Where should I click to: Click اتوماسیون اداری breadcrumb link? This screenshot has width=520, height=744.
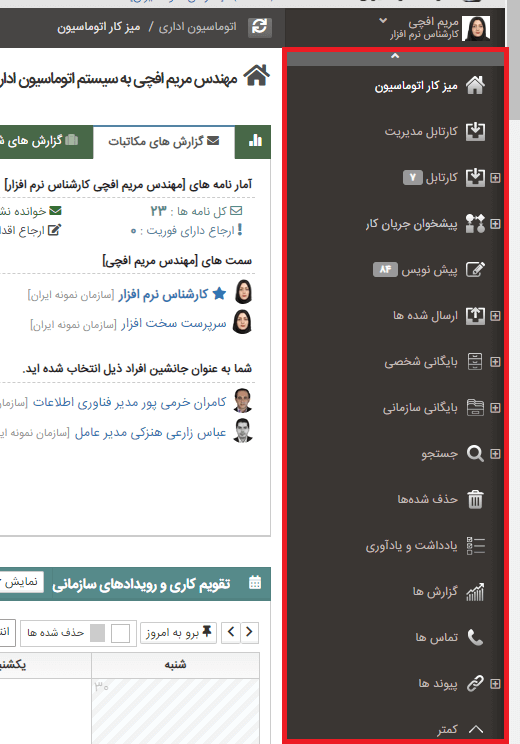point(197,27)
